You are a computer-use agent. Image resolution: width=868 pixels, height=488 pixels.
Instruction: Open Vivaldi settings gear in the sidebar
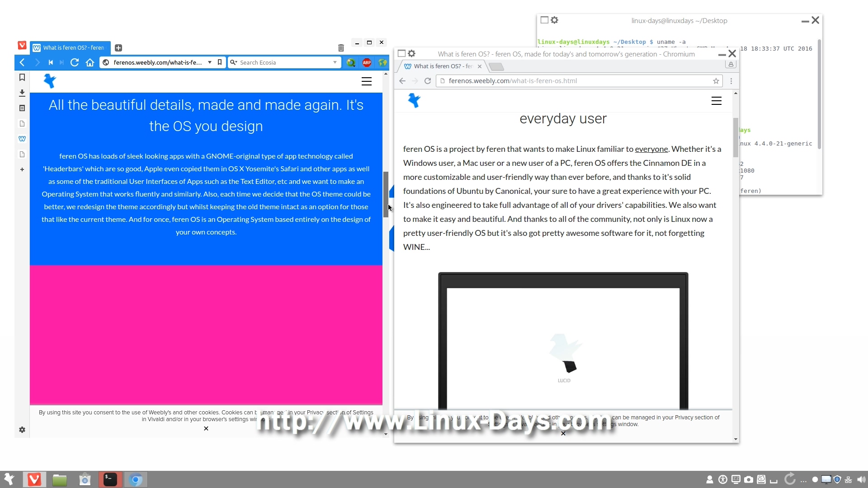click(x=22, y=430)
